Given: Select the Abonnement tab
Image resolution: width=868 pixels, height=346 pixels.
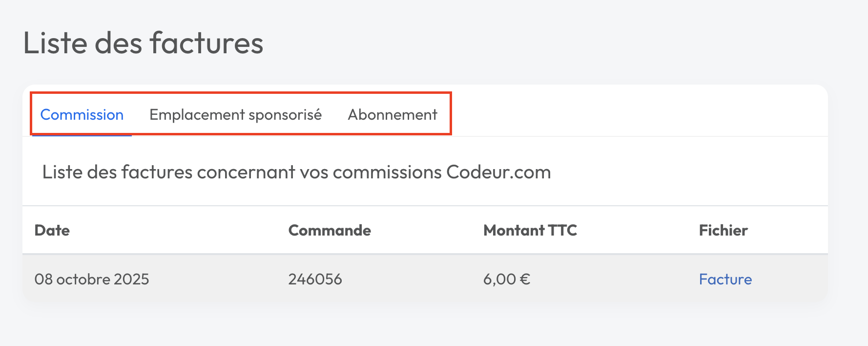Looking at the screenshot, I should [393, 115].
